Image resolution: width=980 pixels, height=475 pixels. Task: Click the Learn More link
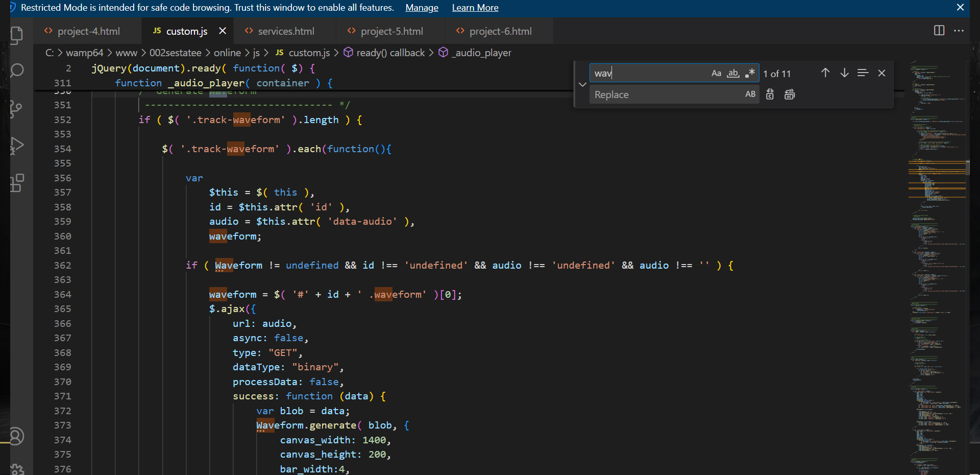pyautogui.click(x=475, y=8)
